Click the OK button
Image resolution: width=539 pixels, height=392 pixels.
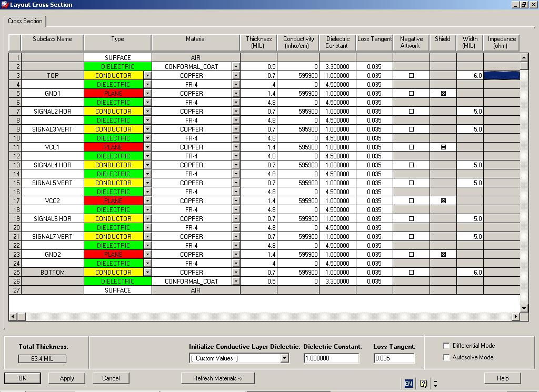click(22, 378)
